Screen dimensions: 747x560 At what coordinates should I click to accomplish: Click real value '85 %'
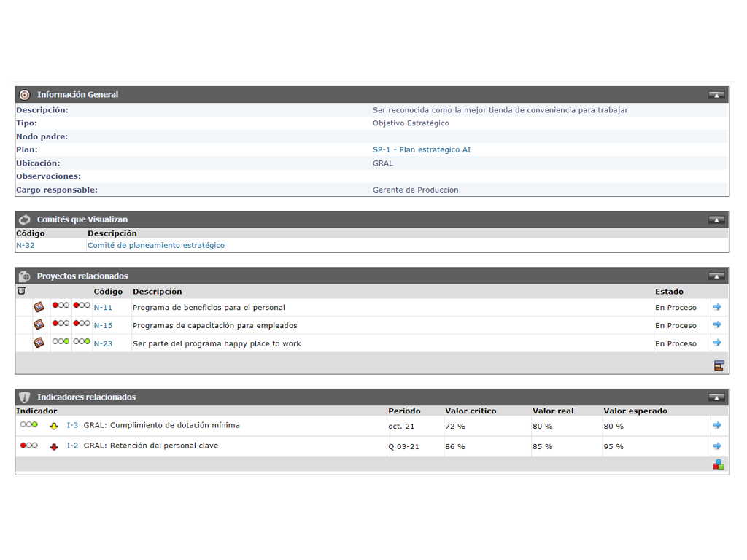point(543,447)
